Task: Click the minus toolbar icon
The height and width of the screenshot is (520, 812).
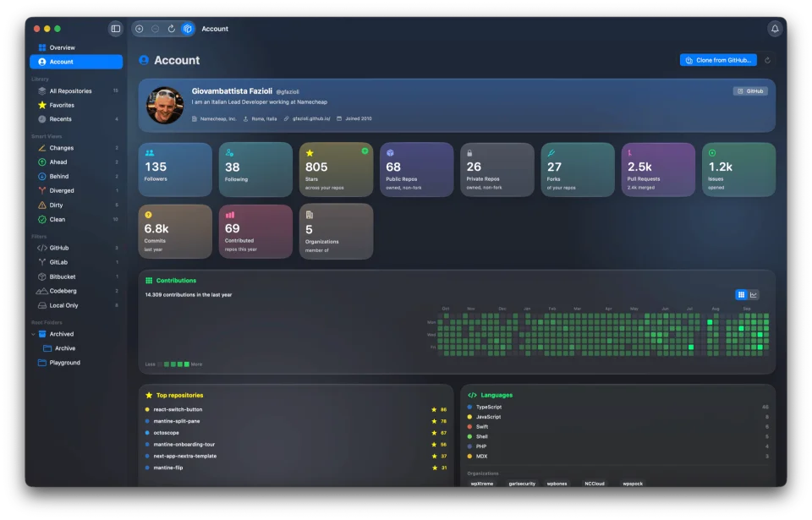Action: [156, 29]
